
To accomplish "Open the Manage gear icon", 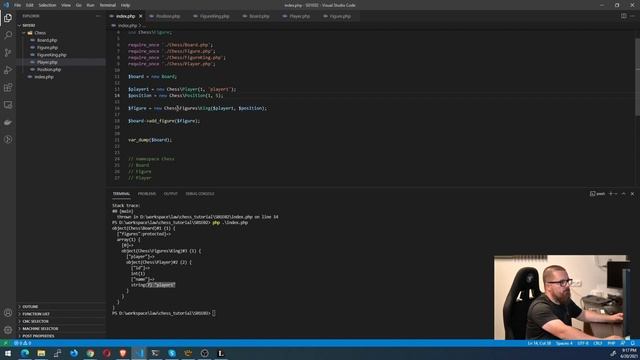I will click(x=8, y=330).
